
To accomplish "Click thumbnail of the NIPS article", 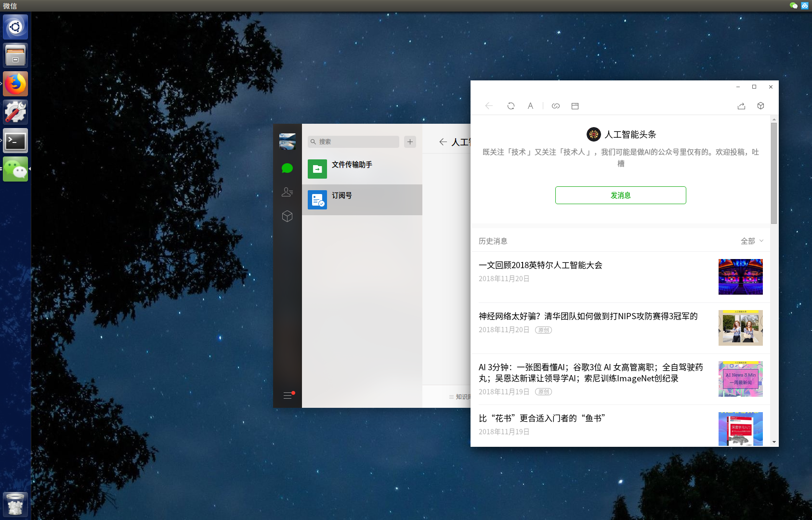I will [741, 328].
